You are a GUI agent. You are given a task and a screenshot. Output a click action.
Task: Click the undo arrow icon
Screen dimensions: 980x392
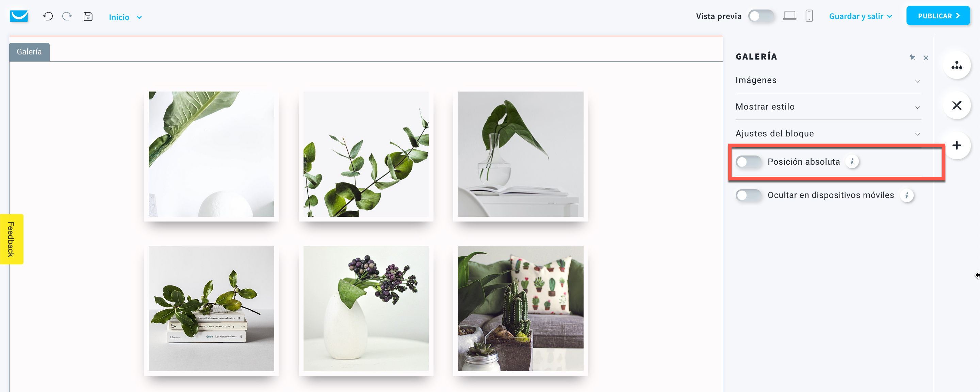pyautogui.click(x=48, y=16)
